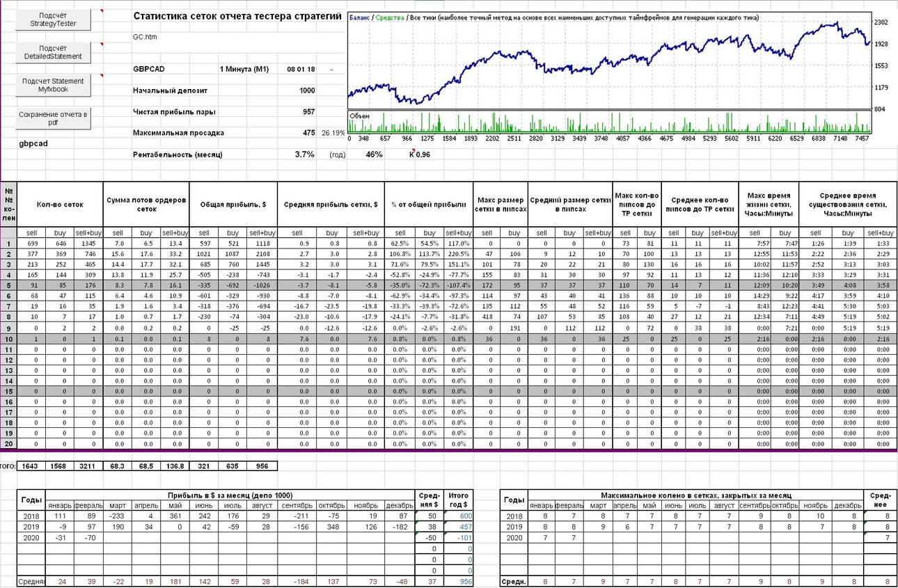Viewport: 898px width, 588px height.
Task: Select the Кол-во сеток column header
Action: [60, 205]
